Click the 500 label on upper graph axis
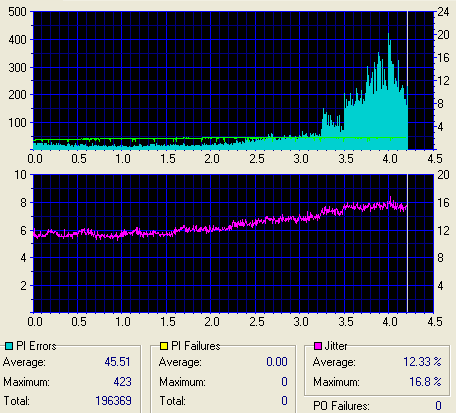This screenshot has height=413, width=456. pyautogui.click(x=17, y=12)
